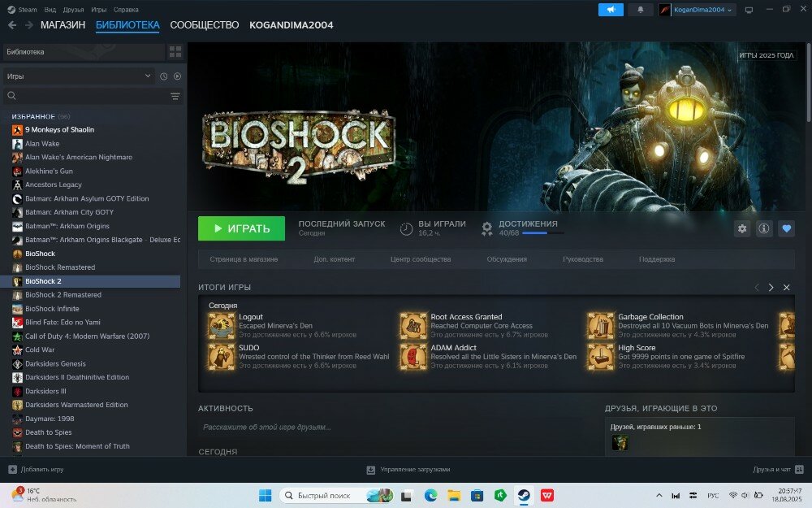Click the Logout achievement icon
The image size is (812, 508).
222,326
